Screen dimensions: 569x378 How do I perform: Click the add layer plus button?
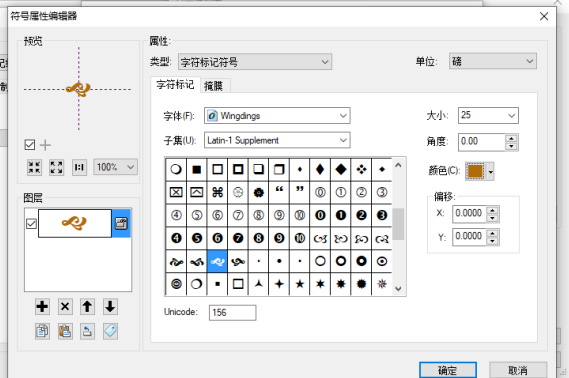click(x=42, y=307)
